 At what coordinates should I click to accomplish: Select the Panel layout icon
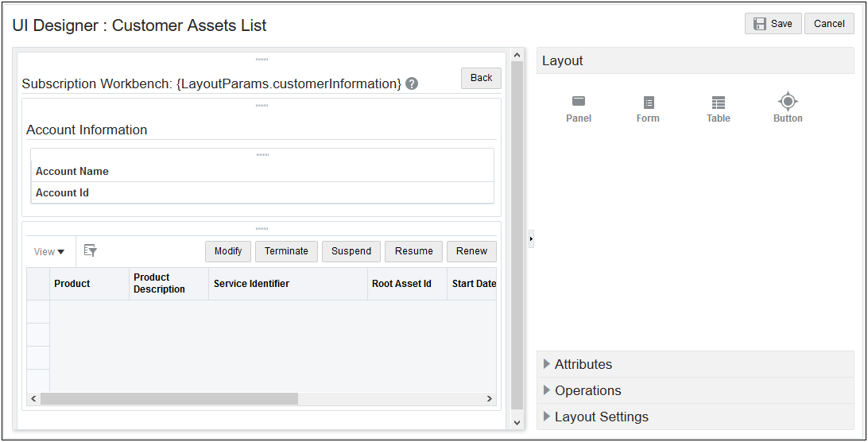[579, 102]
